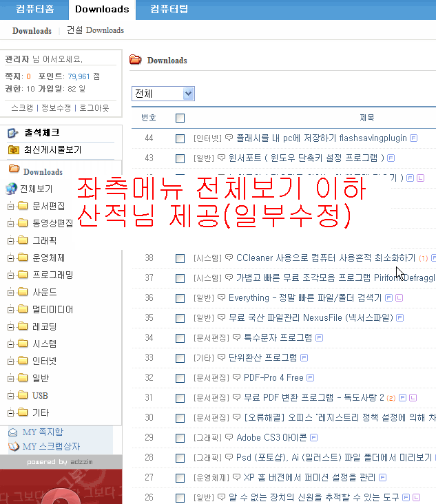The width and height of the screenshot is (436, 504).
Task: Click file icon after 윈서포트 title
Action: pyautogui.click(x=391, y=158)
